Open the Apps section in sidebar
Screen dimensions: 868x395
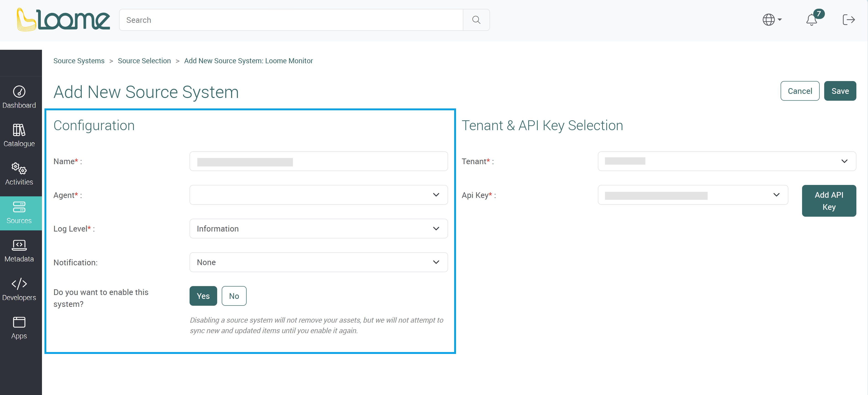[19, 328]
